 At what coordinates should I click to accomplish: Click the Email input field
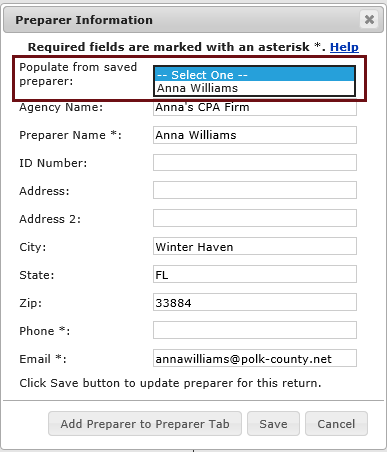coord(255,358)
